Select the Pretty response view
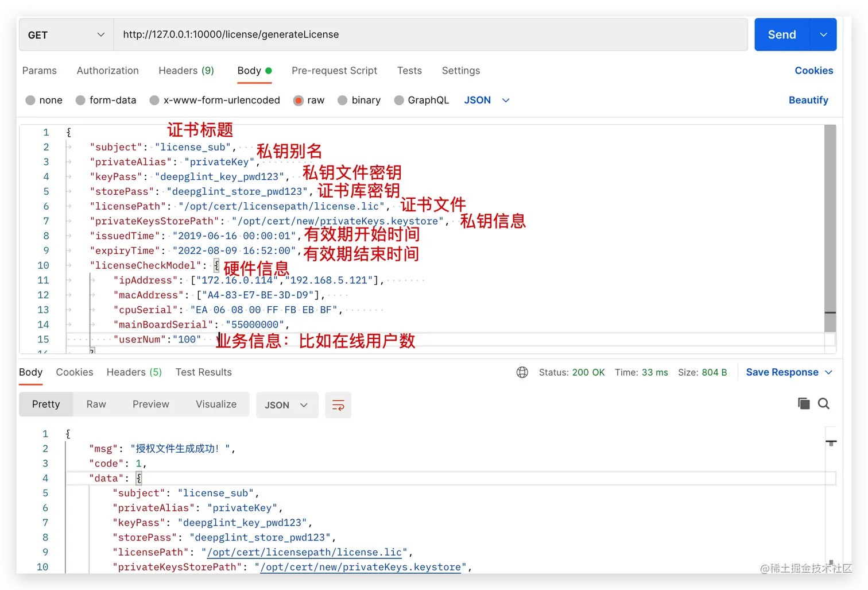 point(46,404)
